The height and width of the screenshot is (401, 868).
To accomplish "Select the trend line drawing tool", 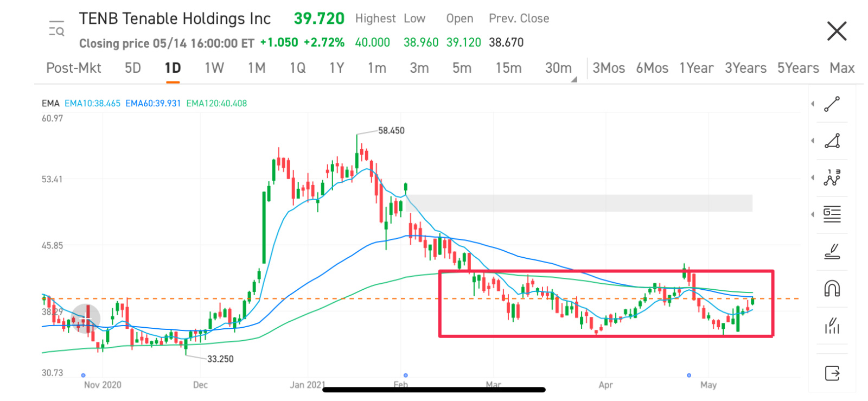I will click(x=832, y=104).
